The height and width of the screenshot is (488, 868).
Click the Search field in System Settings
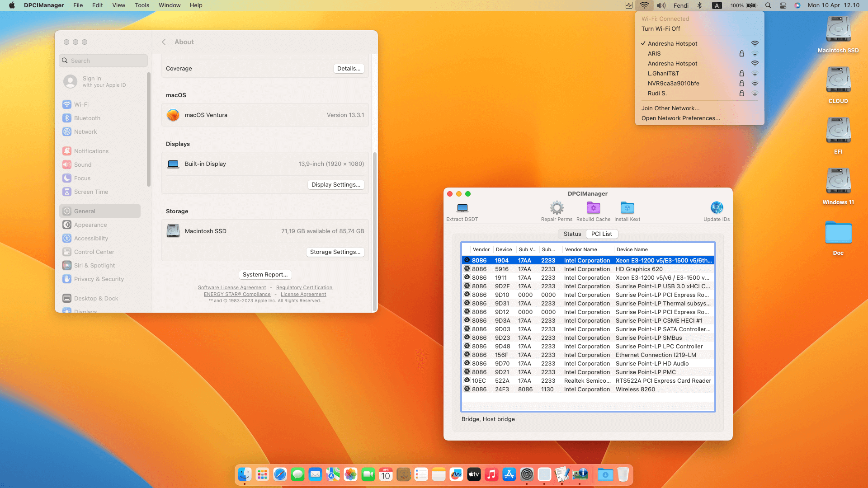coord(103,61)
